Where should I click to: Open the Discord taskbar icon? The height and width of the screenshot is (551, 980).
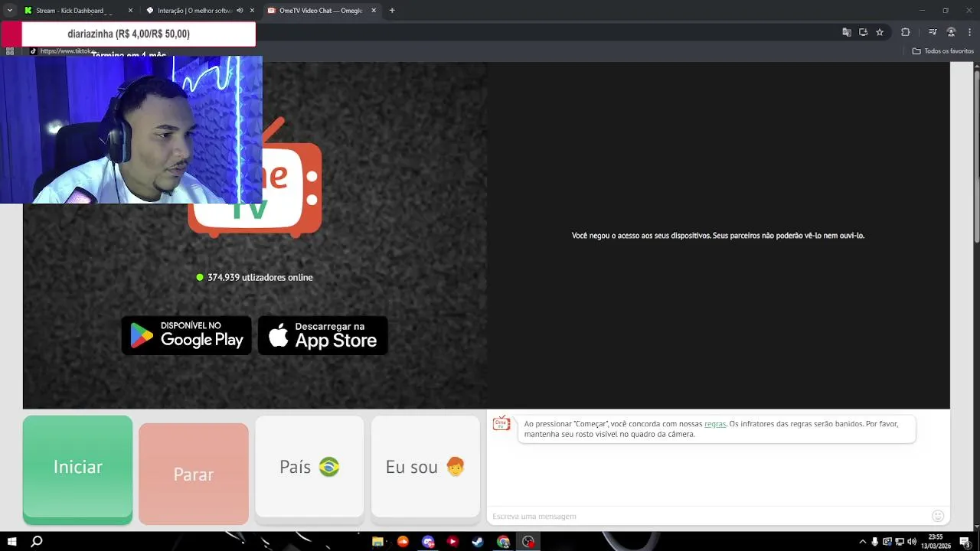point(428,541)
